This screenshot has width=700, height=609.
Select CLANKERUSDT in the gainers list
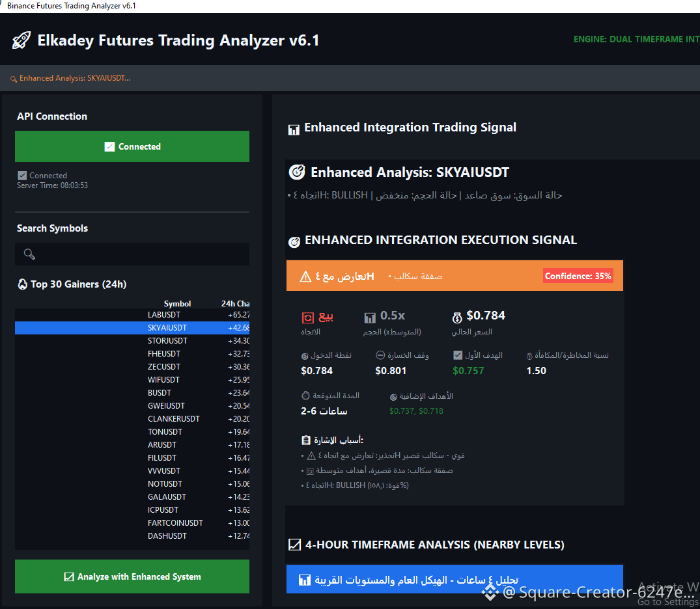point(132,419)
